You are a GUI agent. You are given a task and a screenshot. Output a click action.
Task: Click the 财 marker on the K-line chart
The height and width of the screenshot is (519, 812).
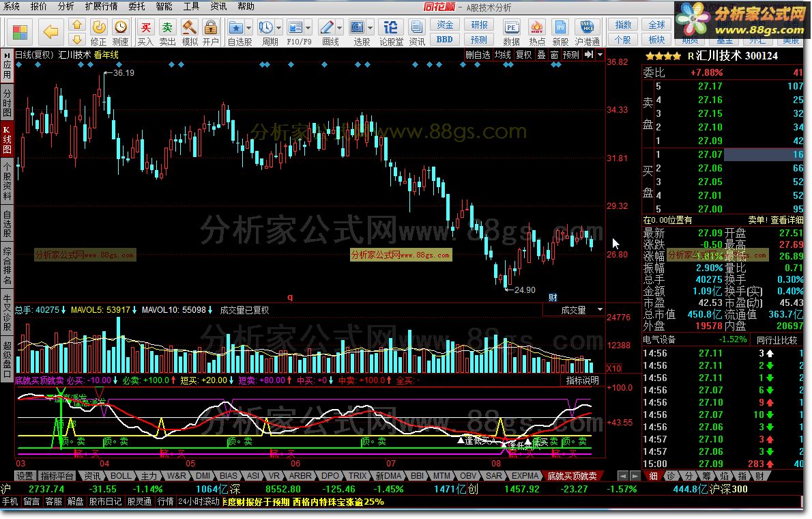click(x=553, y=297)
